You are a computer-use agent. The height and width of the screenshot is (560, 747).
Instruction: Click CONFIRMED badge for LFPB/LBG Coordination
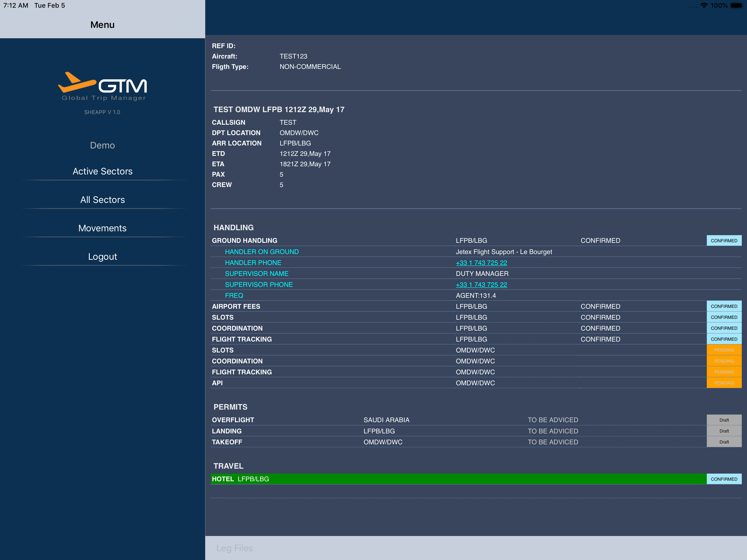[x=724, y=328]
